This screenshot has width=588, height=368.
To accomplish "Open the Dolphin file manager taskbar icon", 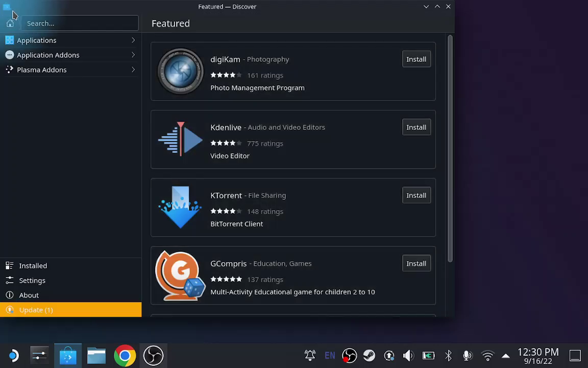I will 96,355.
